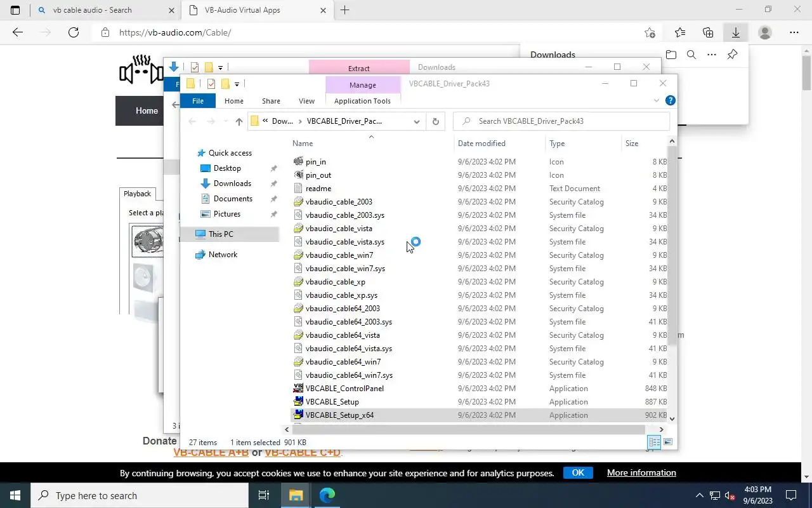This screenshot has height=508, width=812.
Task: Reload the vb-audio page
Action: pyautogui.click(x=74, y=32)
